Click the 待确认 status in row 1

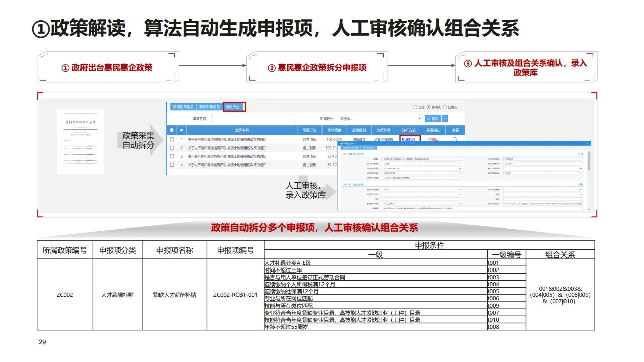pos(433,140)
